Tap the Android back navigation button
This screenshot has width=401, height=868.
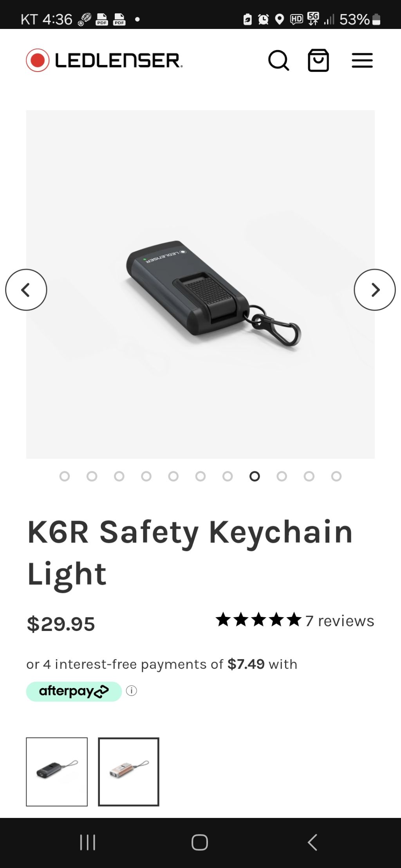click(x=312, y=842)
